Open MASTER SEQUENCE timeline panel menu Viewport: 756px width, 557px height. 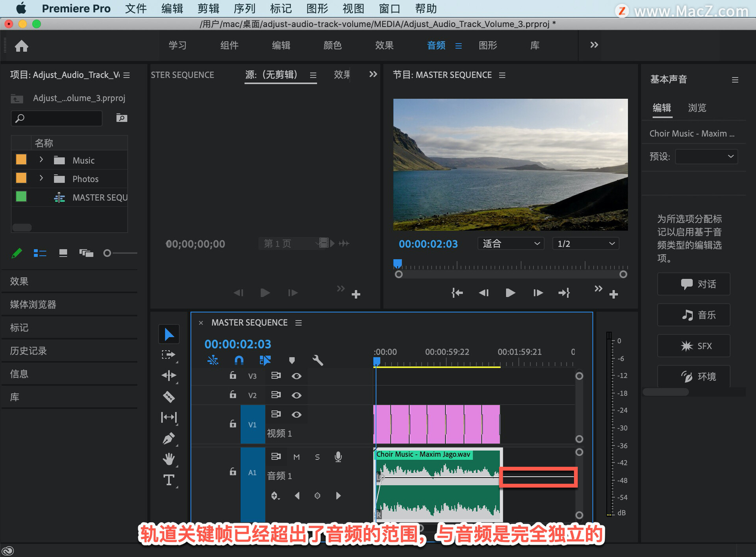click(x=299, y=323)
